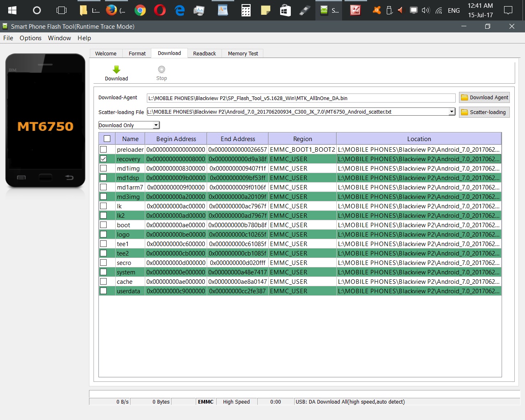Screen dimensions: 525x420
Task: Click the USB device tray icon
Action: coord(389,10)
